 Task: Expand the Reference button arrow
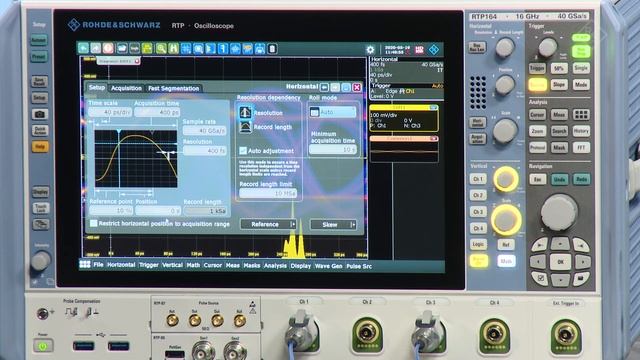point(293,224)
